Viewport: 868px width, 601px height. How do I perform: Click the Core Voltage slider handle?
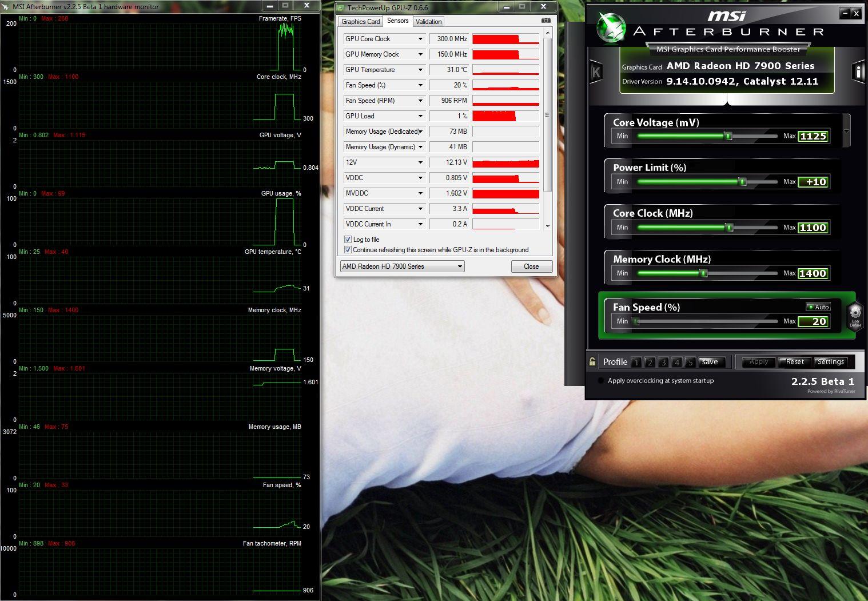pyautogui.click(x=728, y=136)
